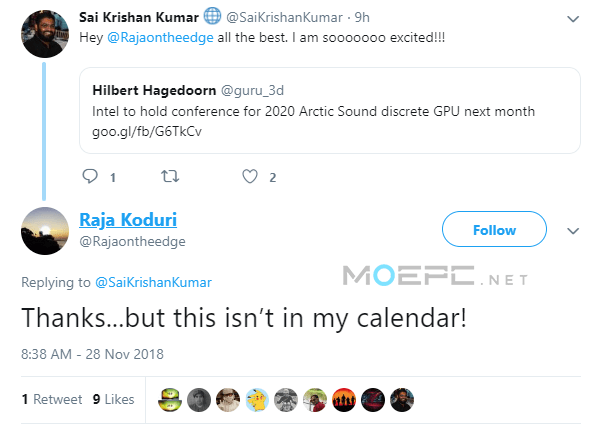Click the Pikachu avatar among likers
Screen dimensions: 592x436
(x=257, y=400)
